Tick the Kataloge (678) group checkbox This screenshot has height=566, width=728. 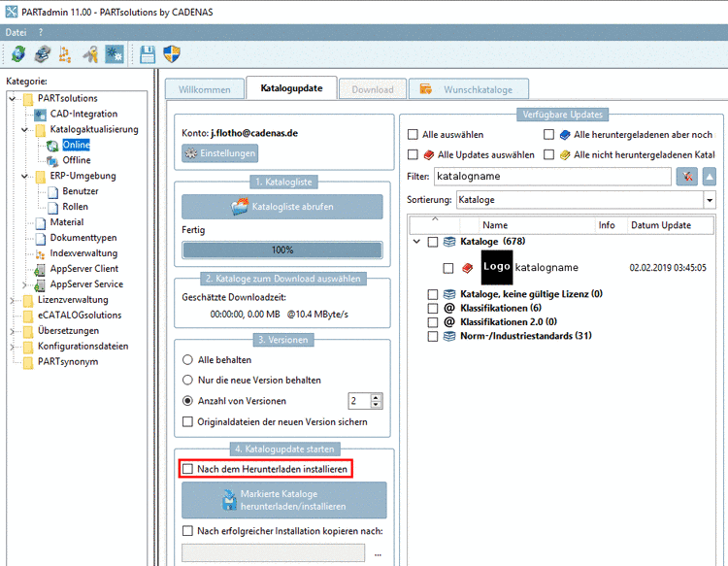[x=433, y=242]
